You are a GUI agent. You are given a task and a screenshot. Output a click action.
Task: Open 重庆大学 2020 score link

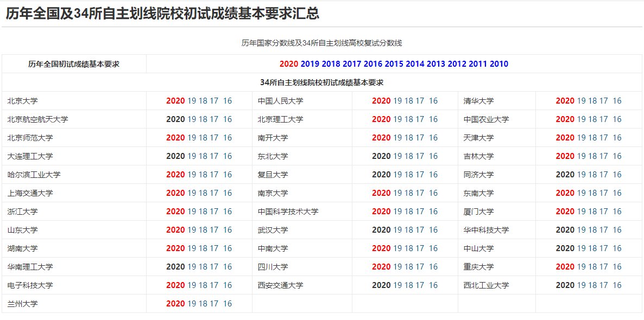565,267
